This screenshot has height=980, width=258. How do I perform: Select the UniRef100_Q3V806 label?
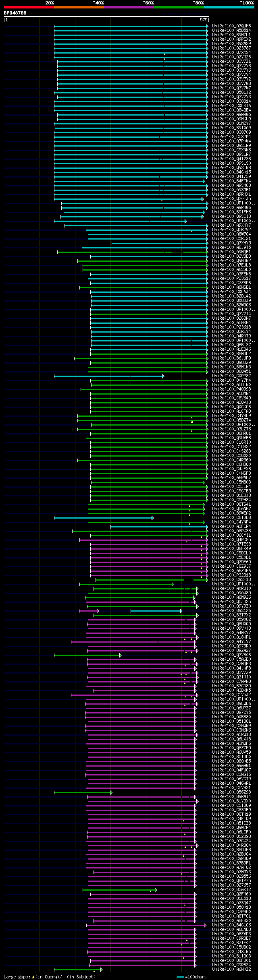click(231, 655)
